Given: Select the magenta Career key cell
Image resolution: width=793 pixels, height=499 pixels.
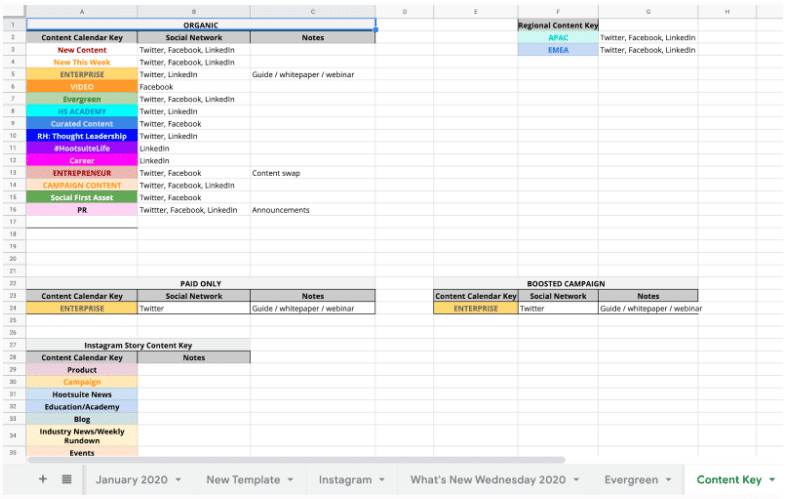Looking at the screenshot, I should 82,160.
